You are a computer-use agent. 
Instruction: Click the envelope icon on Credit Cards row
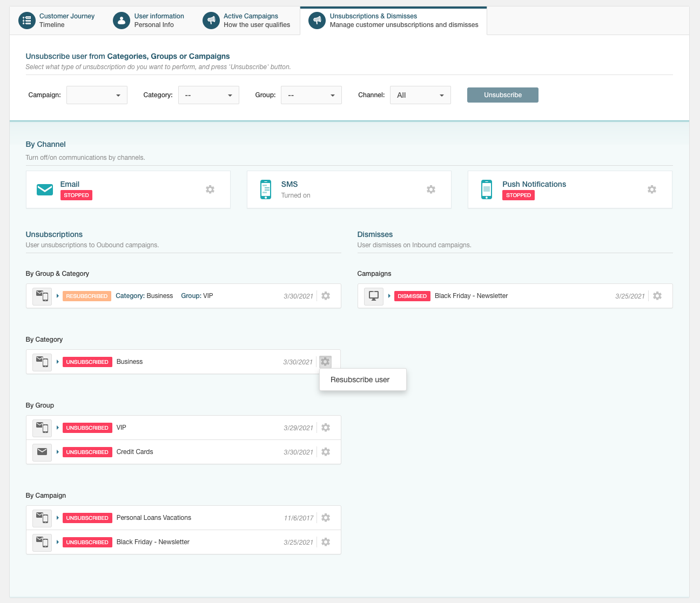42,452
